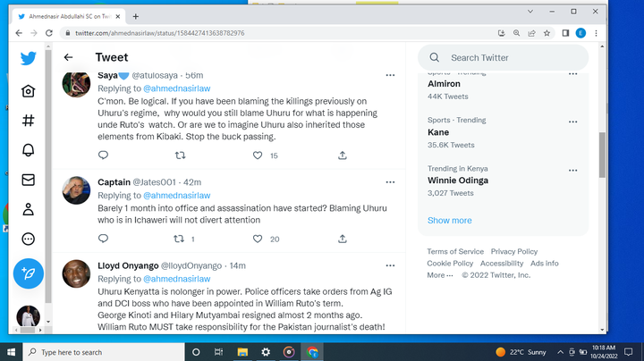Image resolution: width=644 pixels, height=361 pixels.
Task: Reply to Saya's tweet
Action: point(103,155)
